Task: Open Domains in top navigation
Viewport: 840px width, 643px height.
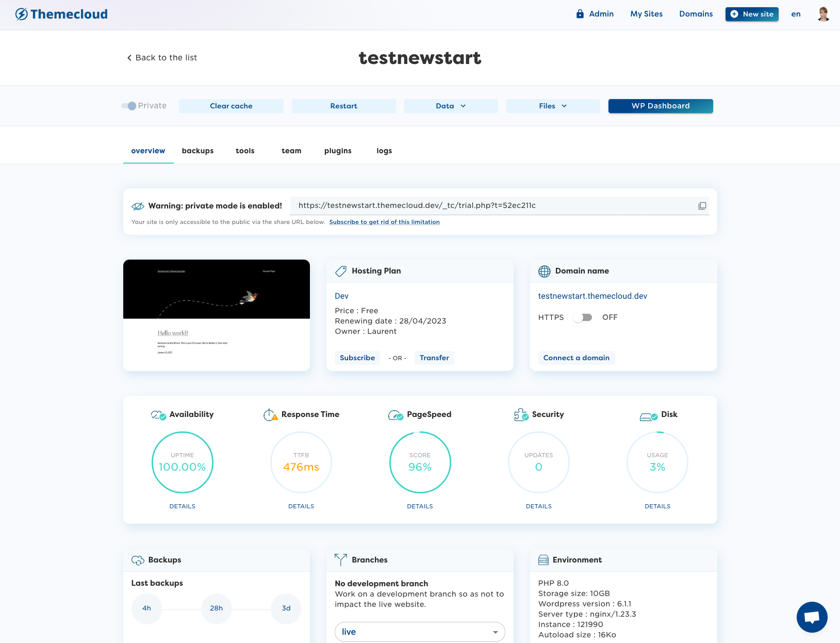Action: tap(696, 14)
